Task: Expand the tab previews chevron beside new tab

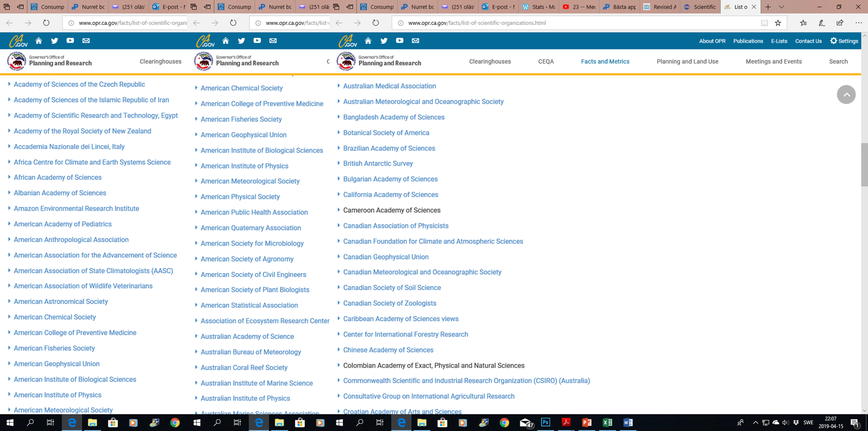Action: 781,7
